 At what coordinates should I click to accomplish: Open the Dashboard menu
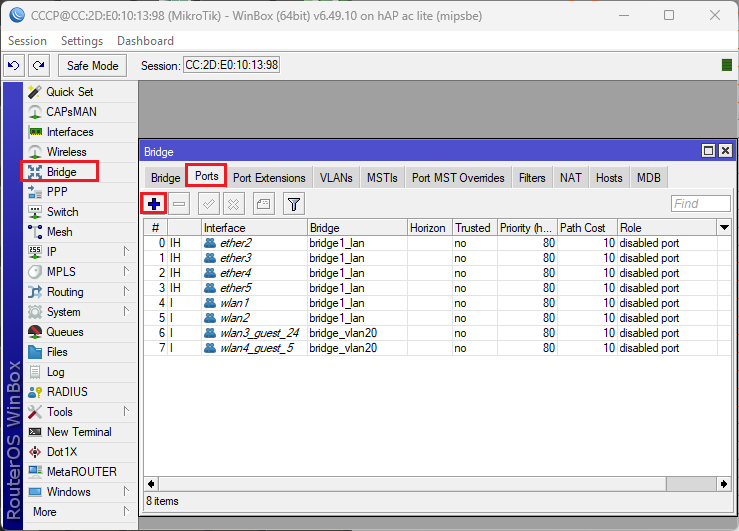pyautogui.click(x=145, y=41)
